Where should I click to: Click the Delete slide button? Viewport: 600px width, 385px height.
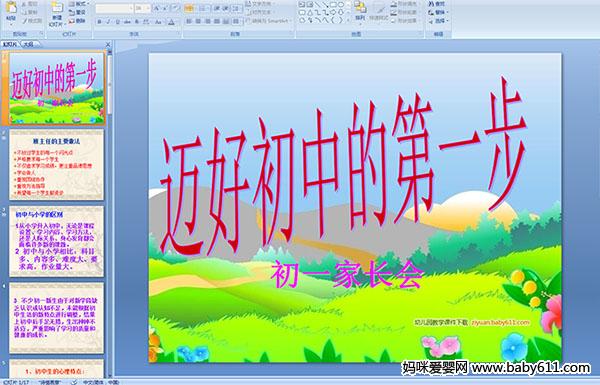click(77, 21)
